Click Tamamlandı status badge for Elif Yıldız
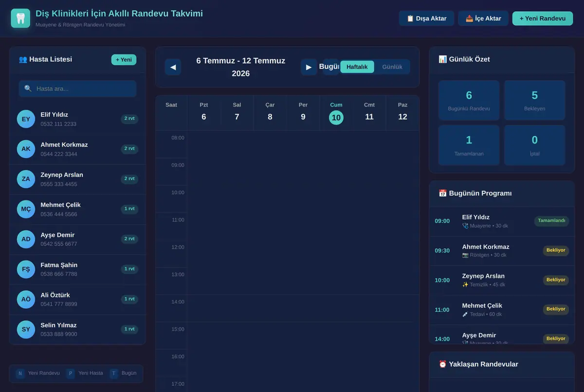 coord(551,221)
